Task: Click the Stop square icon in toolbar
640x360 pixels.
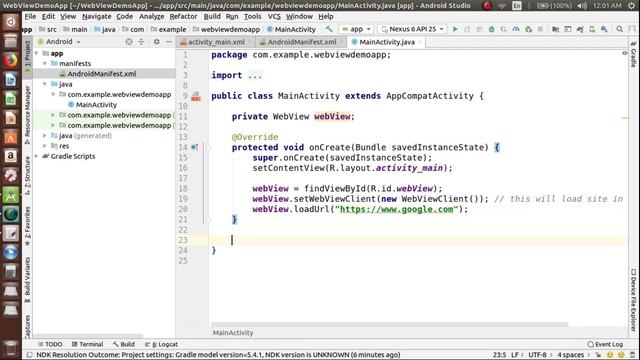Action: pyautogui.click(x=540, y=29)
